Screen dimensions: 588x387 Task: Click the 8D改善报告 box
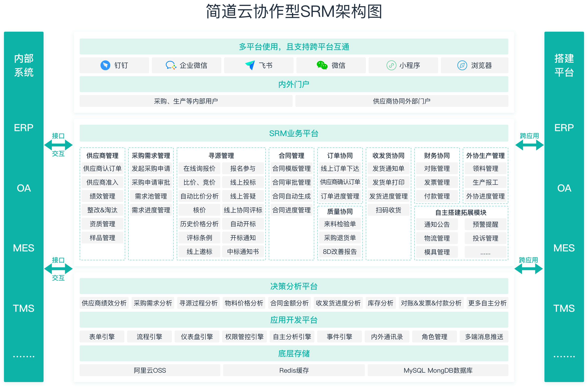[340, 252]
